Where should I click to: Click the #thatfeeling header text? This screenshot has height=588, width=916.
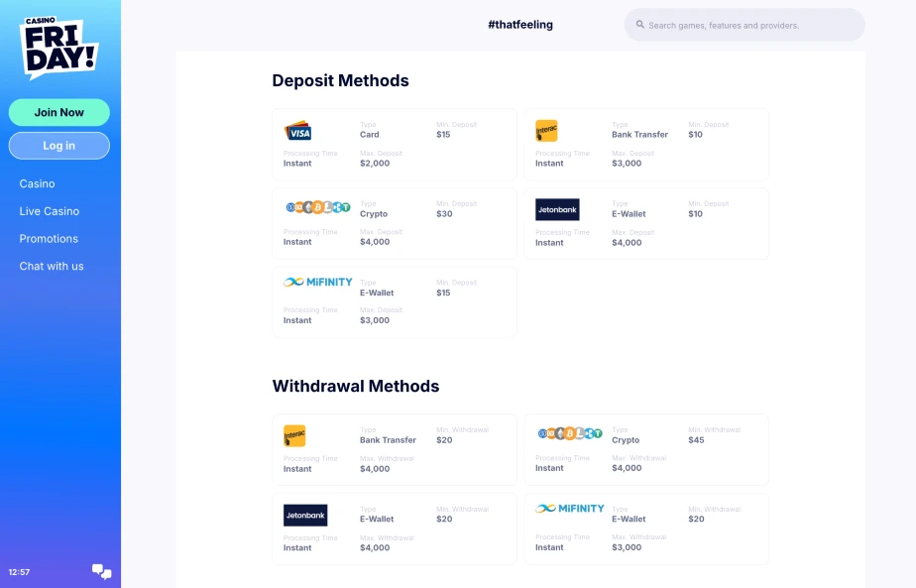click(x=520, y=25)
